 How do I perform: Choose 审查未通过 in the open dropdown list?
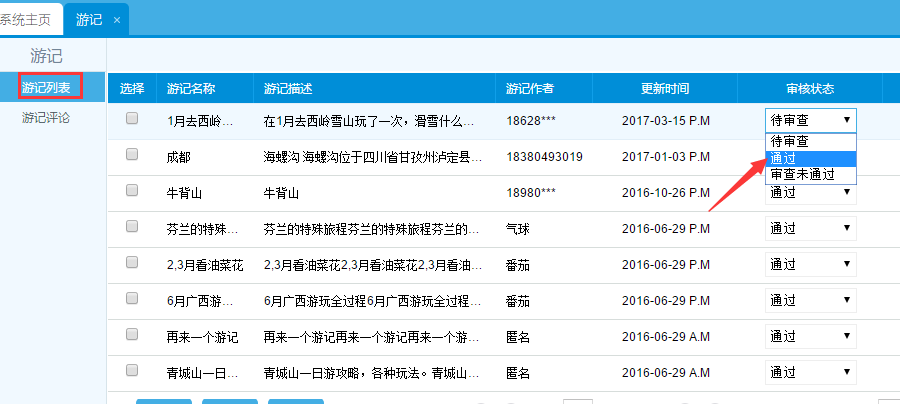coord(811,174)
